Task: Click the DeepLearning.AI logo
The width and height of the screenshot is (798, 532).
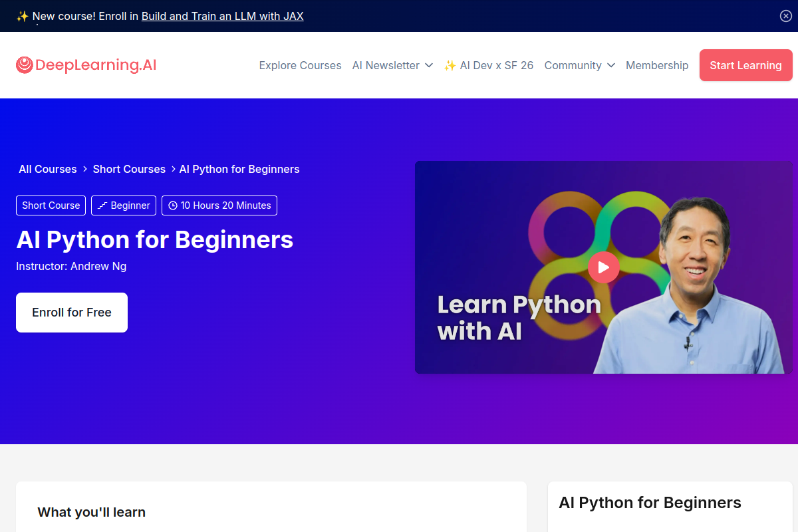Action: [85, 65]
